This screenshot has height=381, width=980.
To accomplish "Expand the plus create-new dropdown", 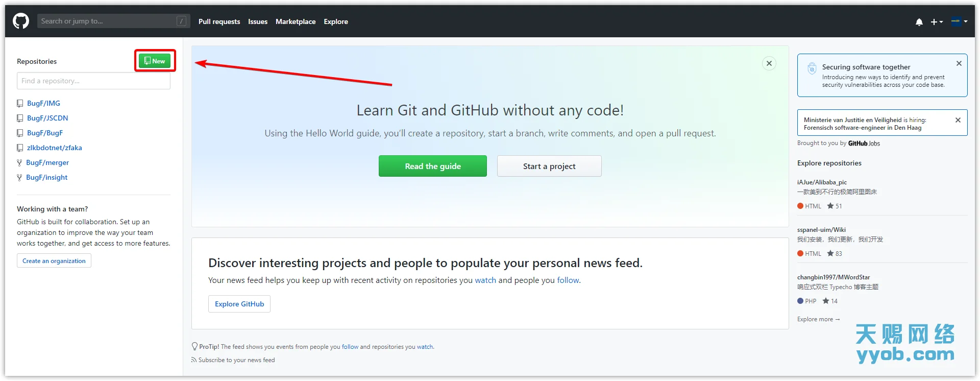I will click(937, 22).
